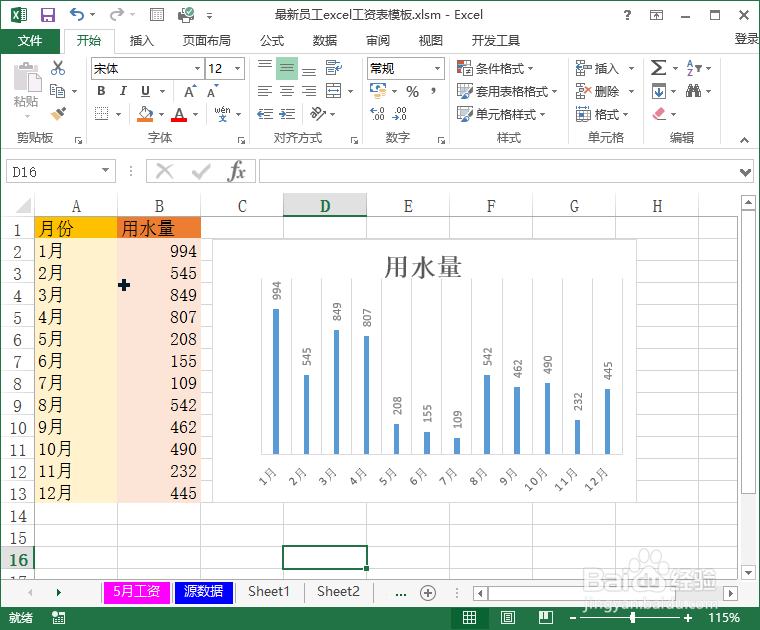Apply cell borders icon

tap(101, 114)
